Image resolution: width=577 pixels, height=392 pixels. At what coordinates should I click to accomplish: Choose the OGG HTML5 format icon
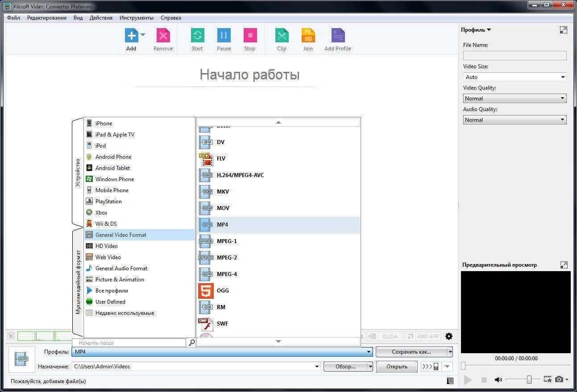tap(206, 291)
